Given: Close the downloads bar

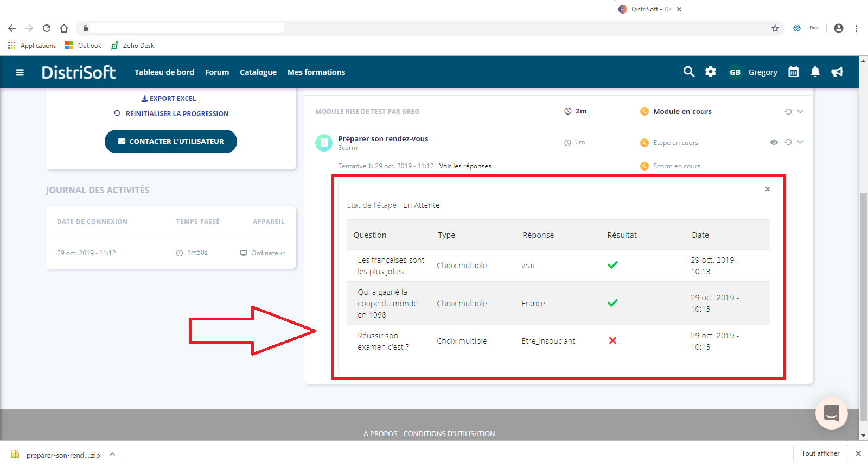Looking at the screenshot, I should coord(858,453).
